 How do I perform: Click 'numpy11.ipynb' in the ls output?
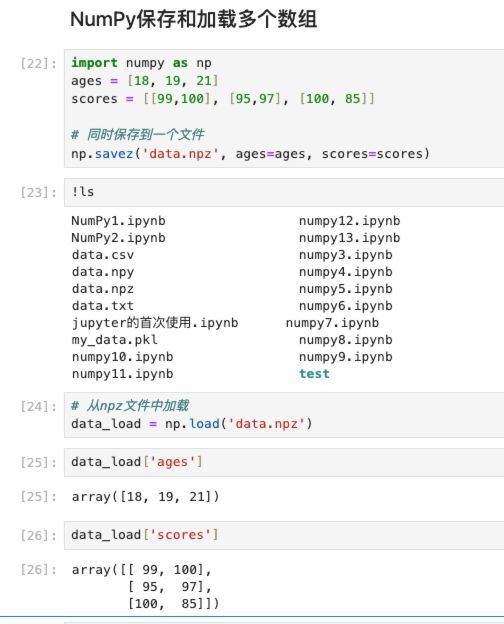[122, 374]
